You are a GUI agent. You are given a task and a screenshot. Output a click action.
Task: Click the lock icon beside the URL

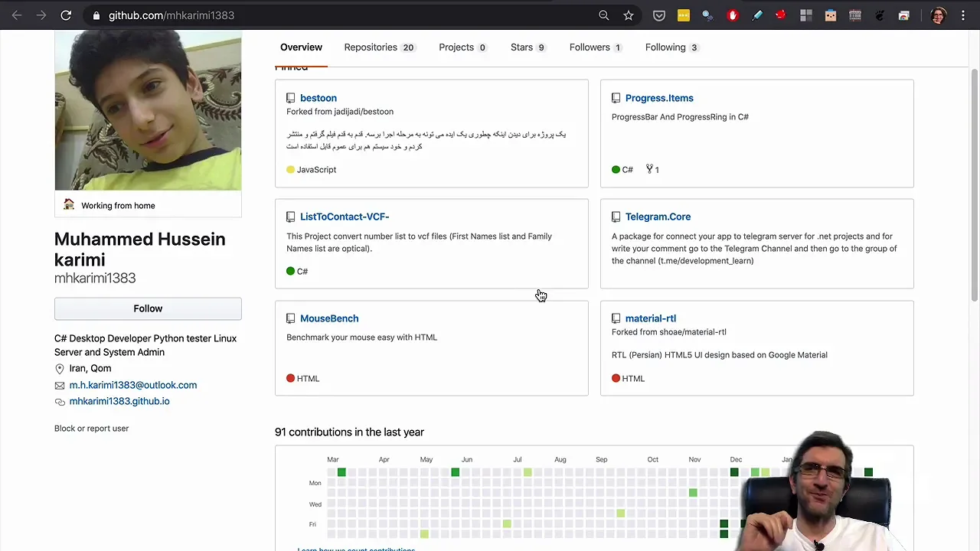tap(96, 15)
